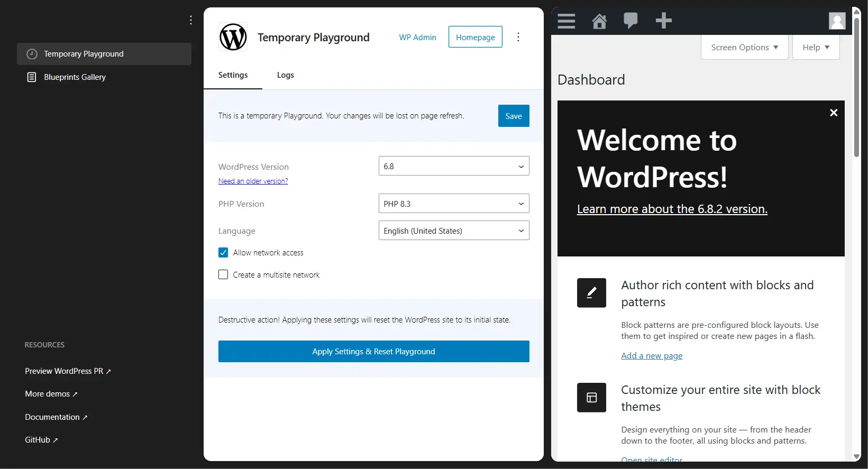Open the WP Admin link
The height and width of the screenshot is (469, 868).
point(417,38)
